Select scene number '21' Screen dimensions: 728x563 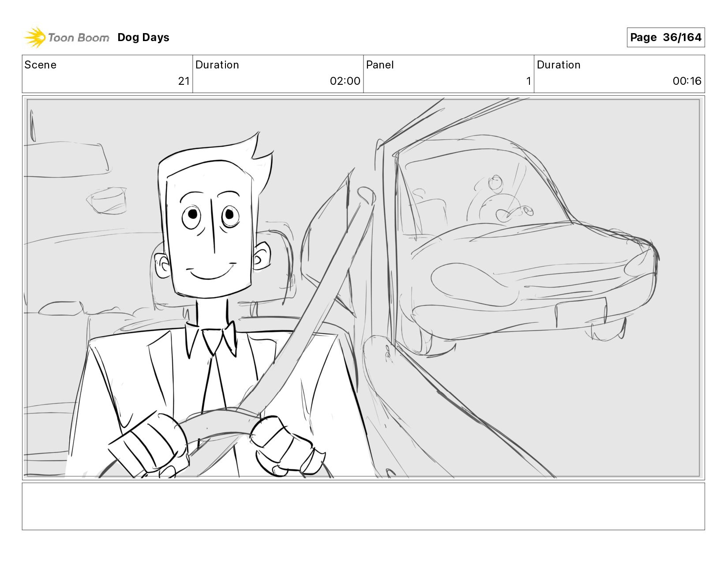click(184, 81)
